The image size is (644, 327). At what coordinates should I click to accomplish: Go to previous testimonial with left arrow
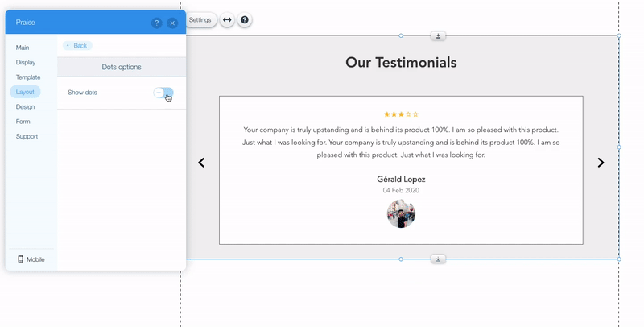(x=201, y=163)
